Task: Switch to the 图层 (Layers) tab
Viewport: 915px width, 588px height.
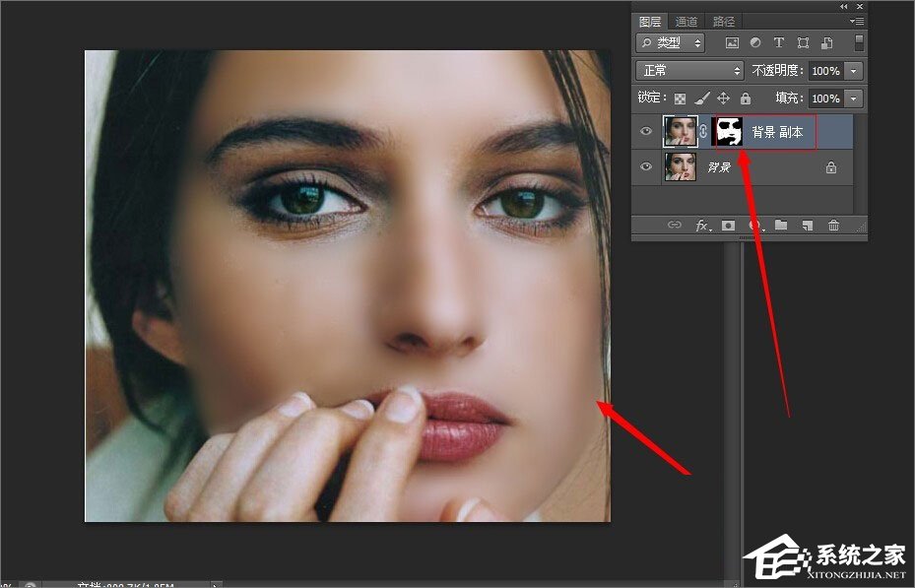Action: pyautogui.click(x=649, y=22)
